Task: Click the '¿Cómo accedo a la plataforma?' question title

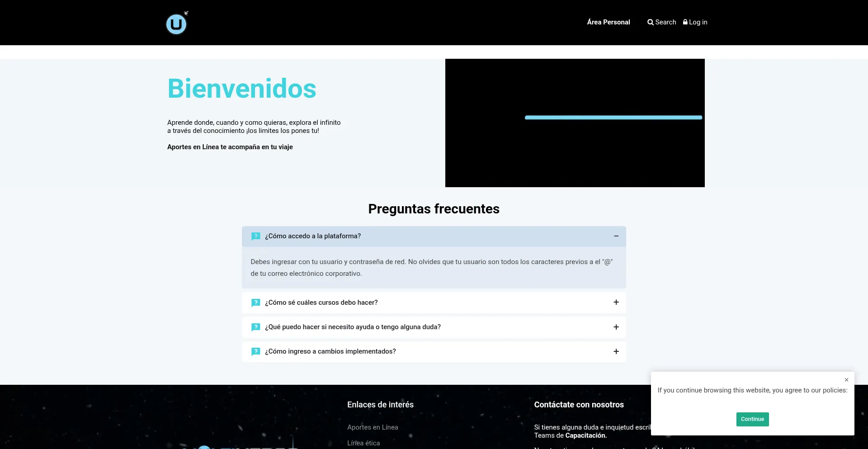Action: click(x=313, y=236)
